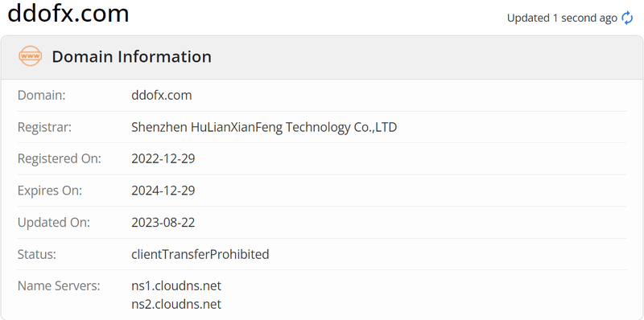Click the ddofx.com page title

point(68,13)
